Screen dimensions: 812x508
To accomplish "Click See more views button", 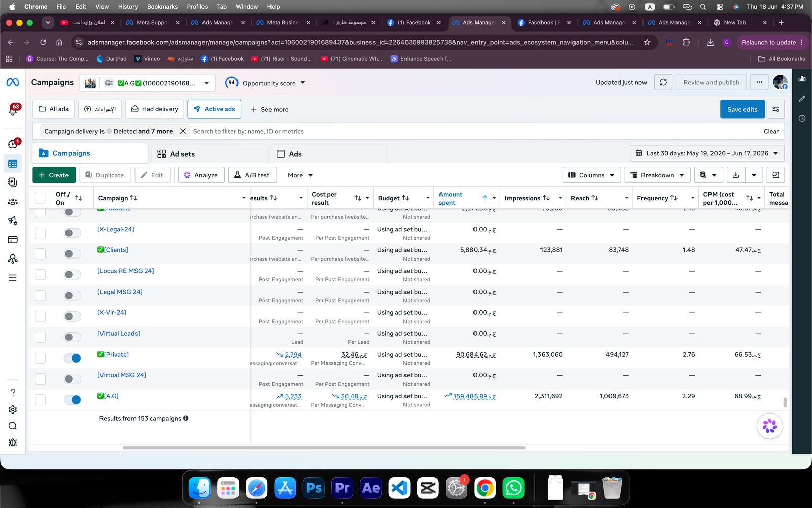I will [269, 109].
